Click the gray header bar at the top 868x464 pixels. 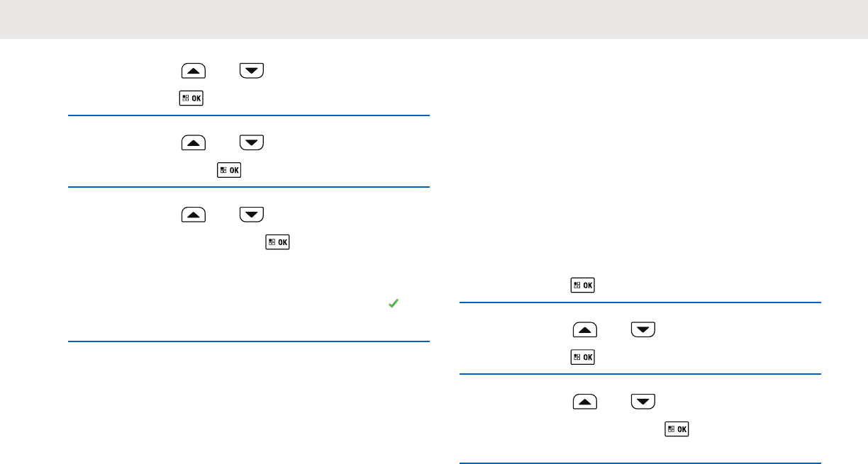[434, 19]
